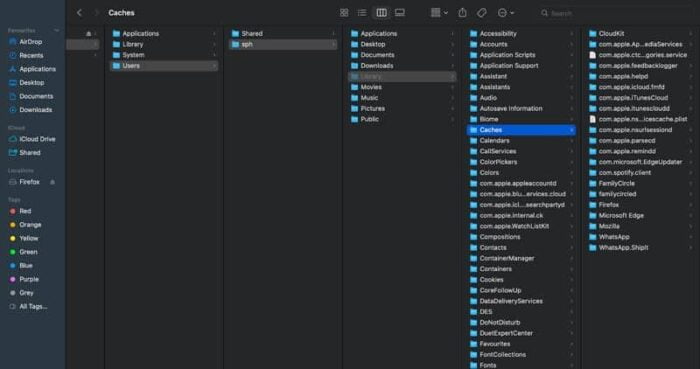Select the com.spotify.client folder
This screenshot has height=369, width=700.
[641, 173]
